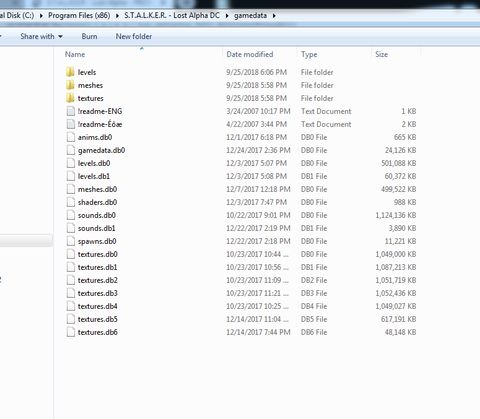
Task: Select the file name anims.db0
Action: pos(95,137)
